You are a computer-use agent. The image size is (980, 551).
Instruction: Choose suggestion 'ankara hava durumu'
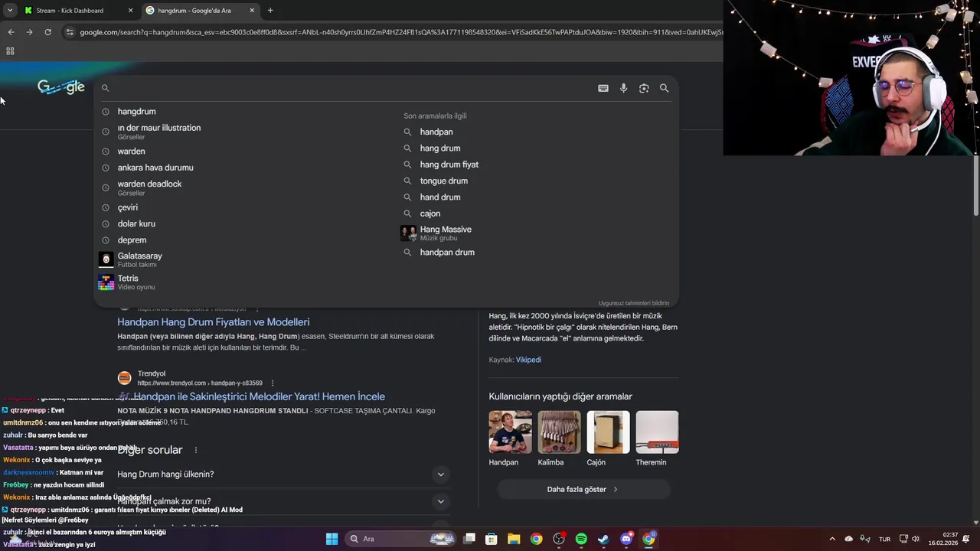pyautogui.click(x=155, y=168)
